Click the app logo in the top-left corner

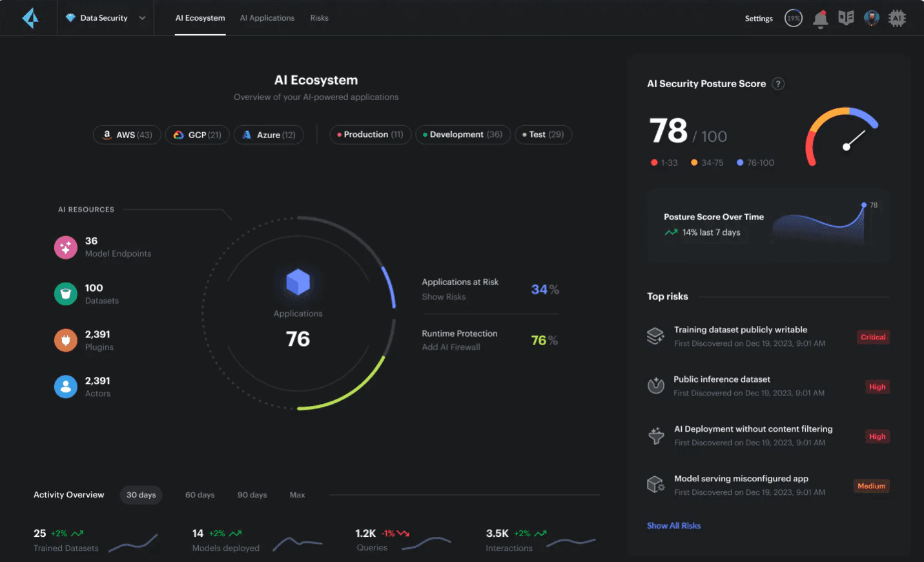pyautogui.click(x=29, y=18)
